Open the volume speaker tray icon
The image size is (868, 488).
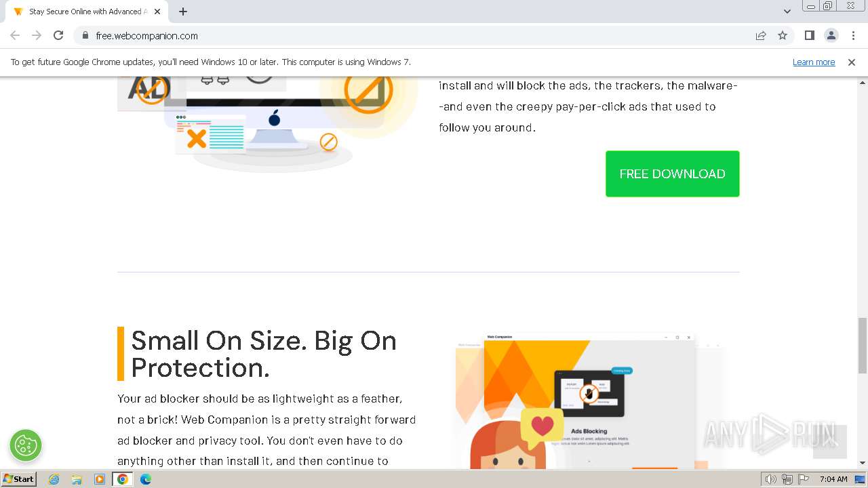[x=771, y=479]
